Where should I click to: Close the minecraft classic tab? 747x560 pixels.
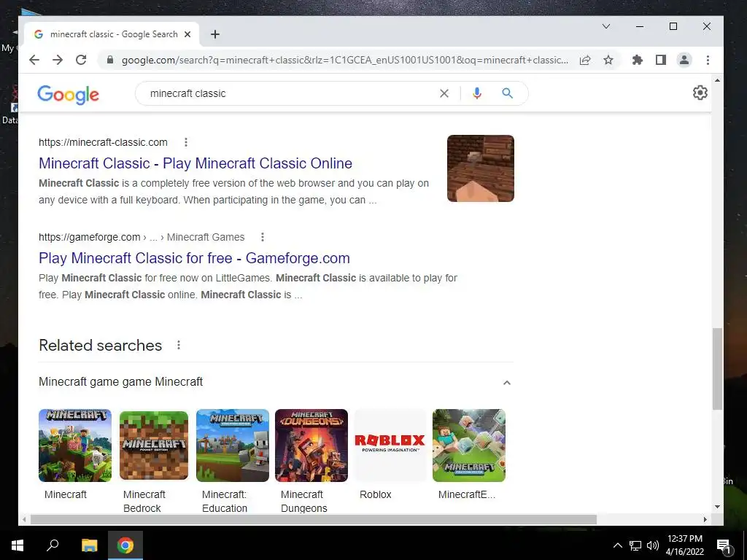(x=187, y=34)
